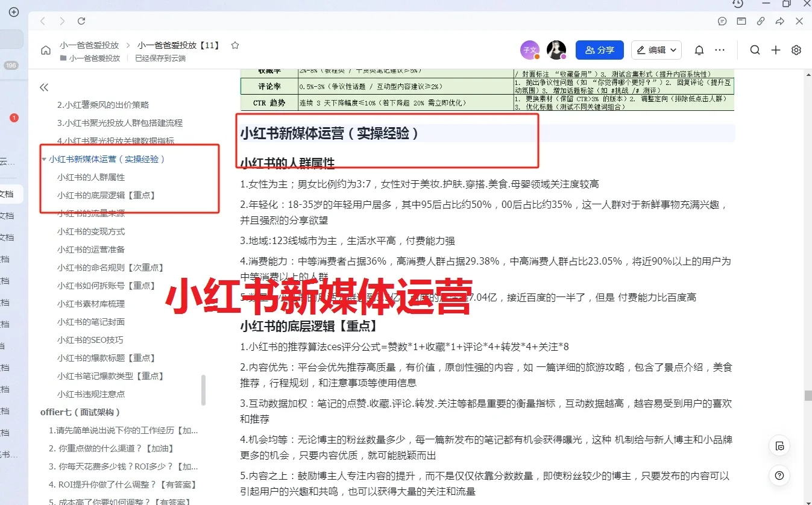This screenshot has height=505, width=812.
Task: Open 1.请先简单说出说下你的工作经历 outline item
Action: point(124,430)
